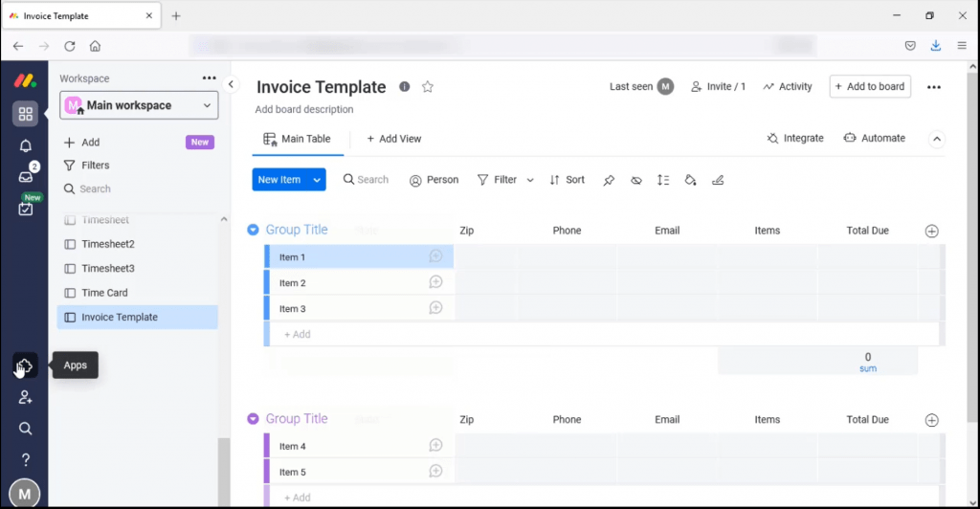Open Automate options
Viewport: 980px width, 509px height.
click(x=875, y=139)
